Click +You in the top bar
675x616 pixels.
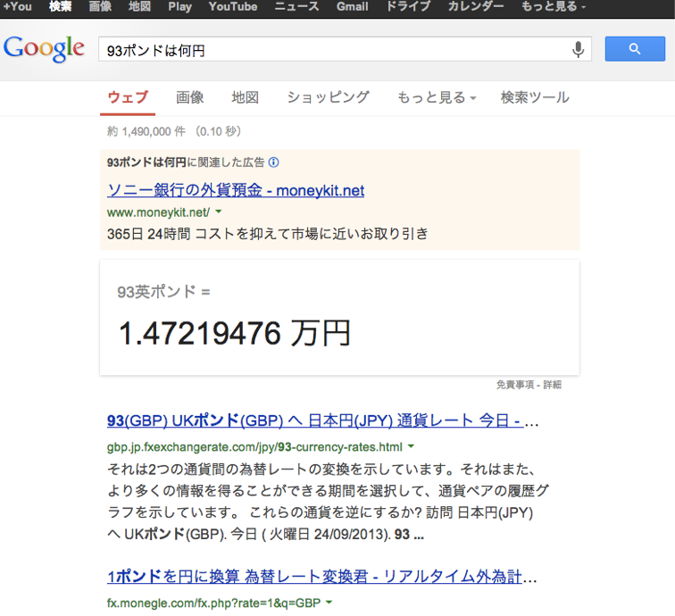click(17, 6)
